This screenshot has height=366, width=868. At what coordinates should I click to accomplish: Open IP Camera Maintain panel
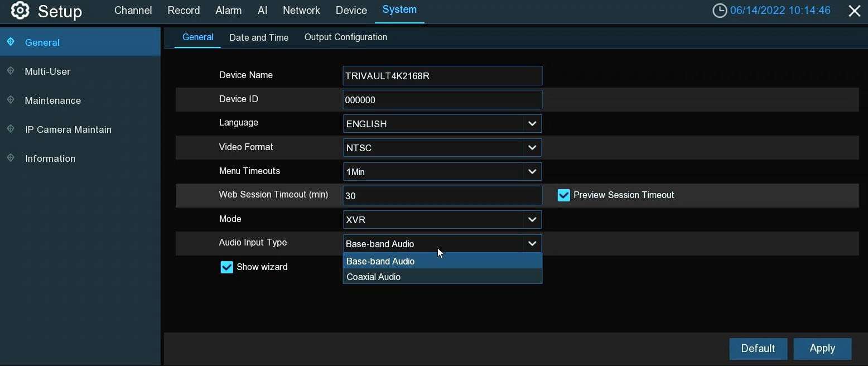tap(68, 129)
